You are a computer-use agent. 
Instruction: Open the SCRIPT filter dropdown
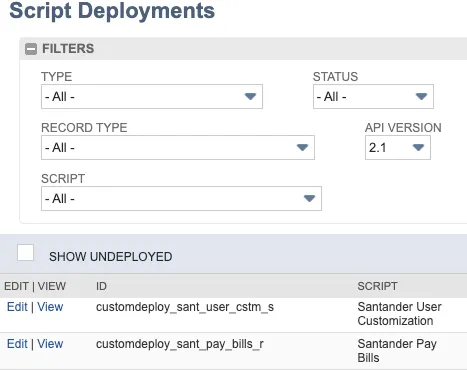[x=181, y=199]
